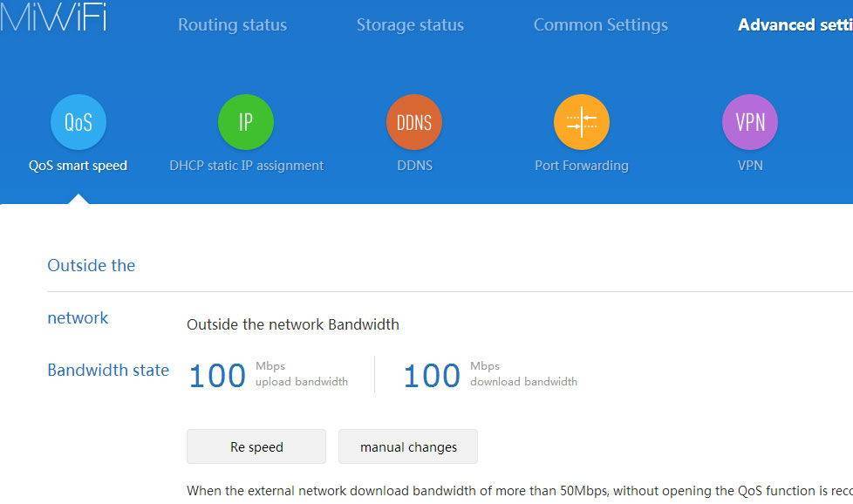Select the green IP circle icon
The image size is (853, 504).
[246, 122]
